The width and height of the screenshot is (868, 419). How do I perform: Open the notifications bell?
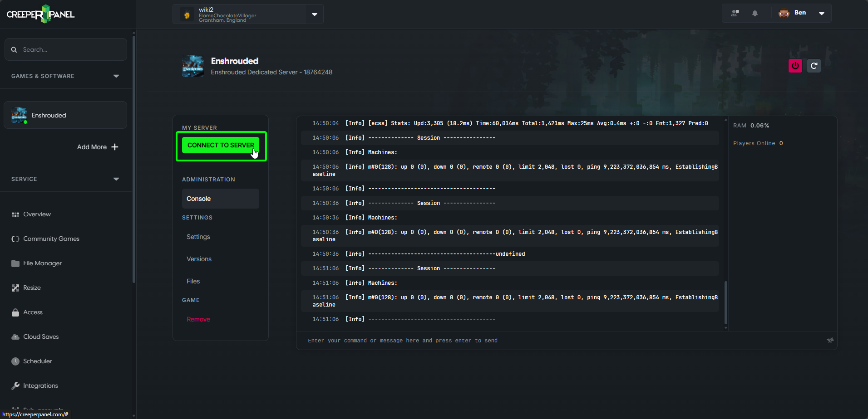pyautogui.click(x=755, y=13)
